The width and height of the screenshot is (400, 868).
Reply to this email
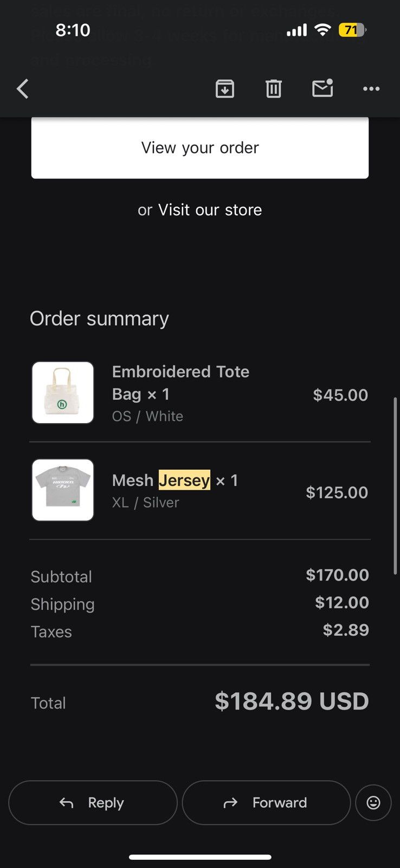pyautogui.click(x=93, y=802)
